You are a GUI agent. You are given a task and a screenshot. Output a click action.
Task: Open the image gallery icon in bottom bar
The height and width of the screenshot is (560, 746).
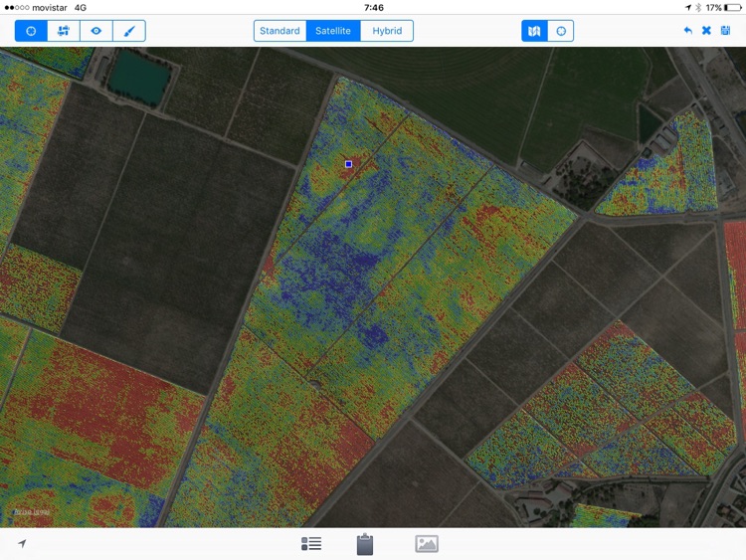[427, 544]
